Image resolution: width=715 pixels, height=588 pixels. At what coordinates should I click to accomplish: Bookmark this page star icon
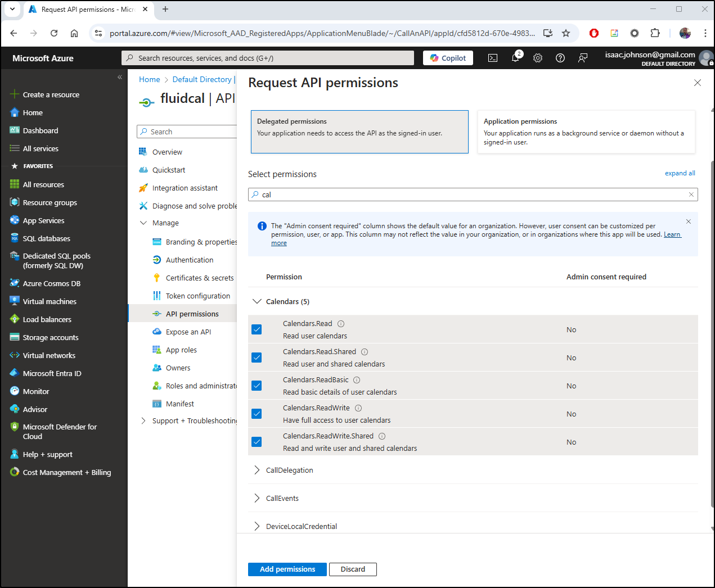[566, 33]
